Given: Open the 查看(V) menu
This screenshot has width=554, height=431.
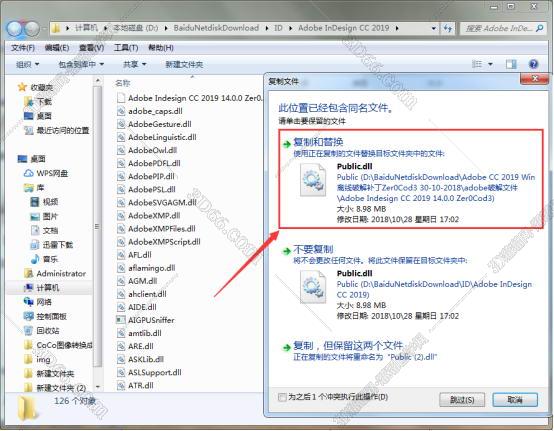Looking at the screenshot, I should [x=91, y=48].
